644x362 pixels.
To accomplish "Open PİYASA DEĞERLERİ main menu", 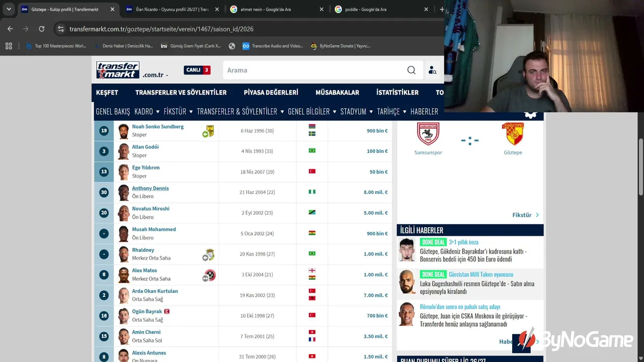I will pyautogui.click(x=271, y=93).
